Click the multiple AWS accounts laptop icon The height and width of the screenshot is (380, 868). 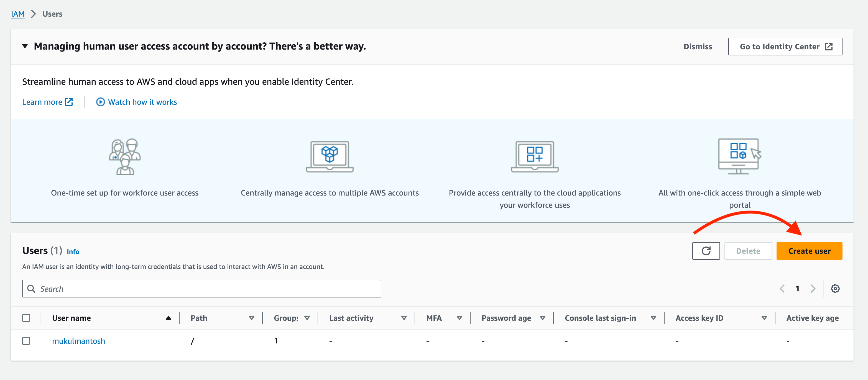[329, 157]
